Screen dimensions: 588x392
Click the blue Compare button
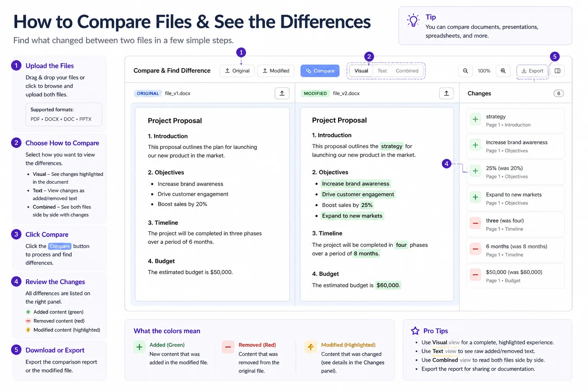click(x=320, y=71)
